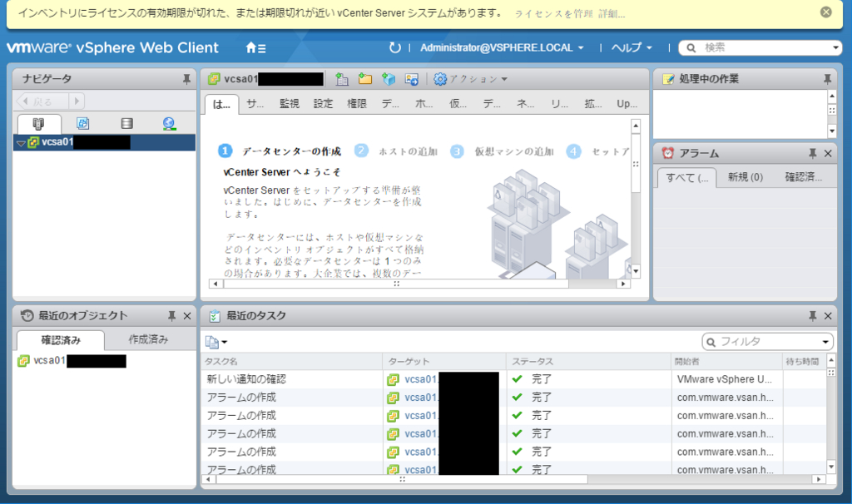Switch to Networking inventory view
This screenshot has height=504, width=852.
point(169,124)
